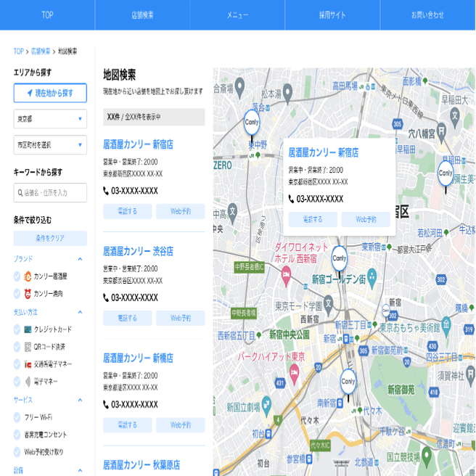The width and height of the screenshot is (476, 476).
Task: Click the カンリー居酒屋 brand logo icon
Action: (28, 276)
